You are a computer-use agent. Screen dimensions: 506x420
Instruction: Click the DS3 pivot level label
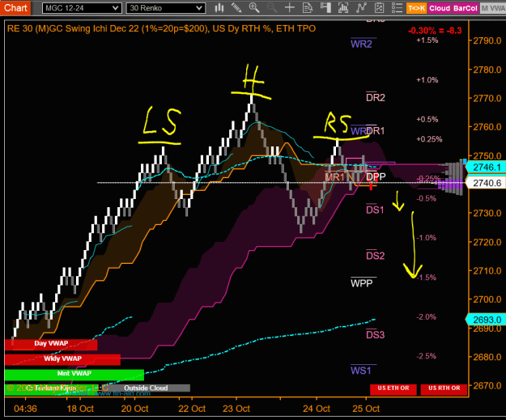[375, 335]
